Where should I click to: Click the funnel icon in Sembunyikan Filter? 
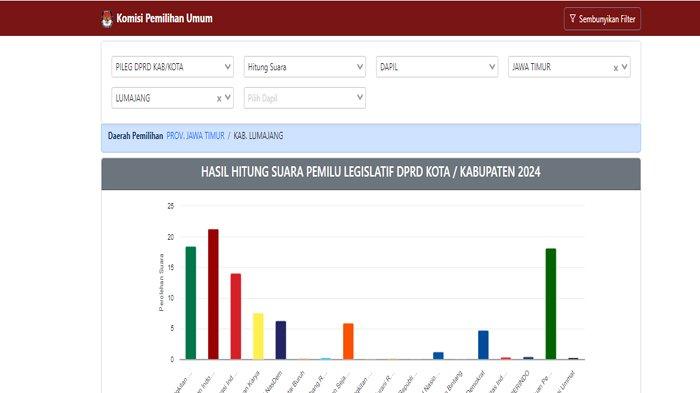(572, 19)
